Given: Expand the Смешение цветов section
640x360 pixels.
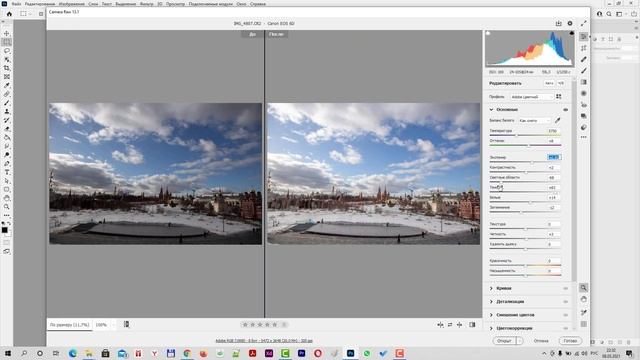Looking at the screenshot, I should click(491, 315).
